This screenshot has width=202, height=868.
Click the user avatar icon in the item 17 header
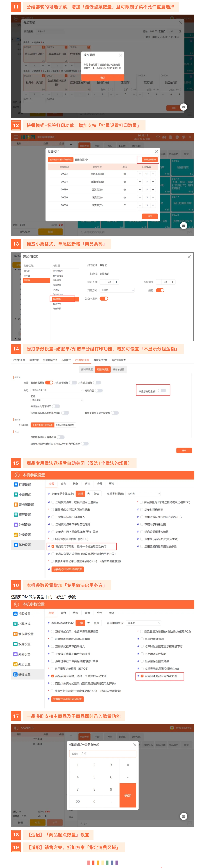point(172,728)
